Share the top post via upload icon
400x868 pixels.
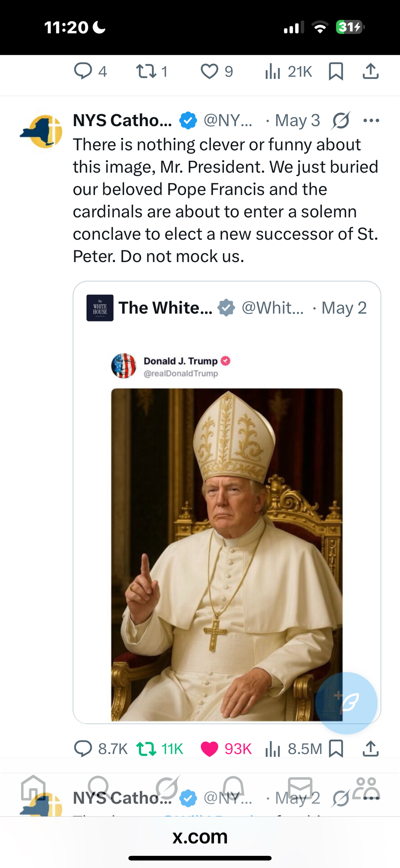370,71
